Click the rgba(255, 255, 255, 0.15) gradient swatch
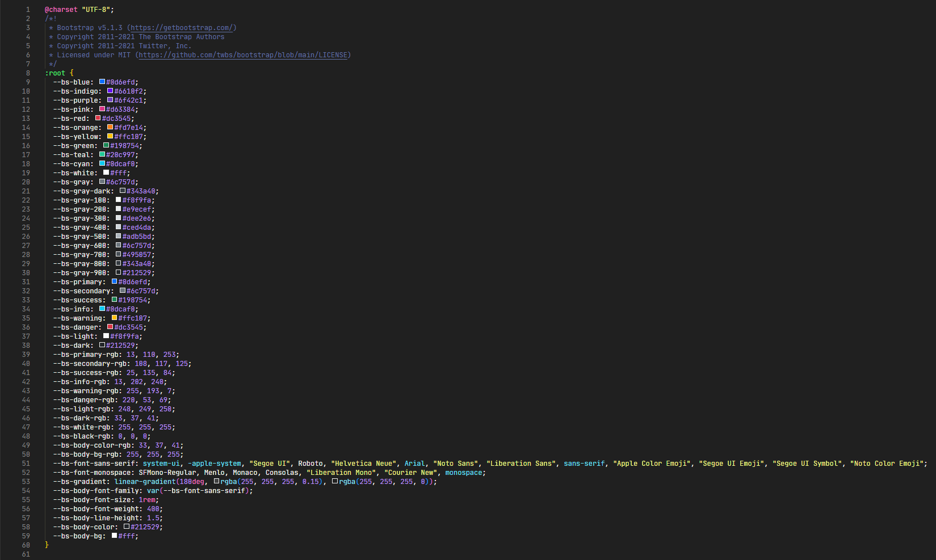This screenshot has width=936, height=560. 217,481
